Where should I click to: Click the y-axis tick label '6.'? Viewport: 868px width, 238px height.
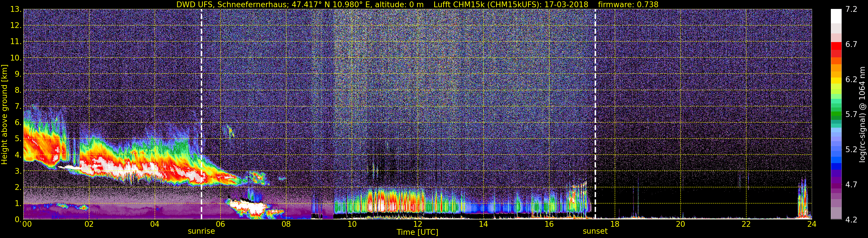click(18, 123)
